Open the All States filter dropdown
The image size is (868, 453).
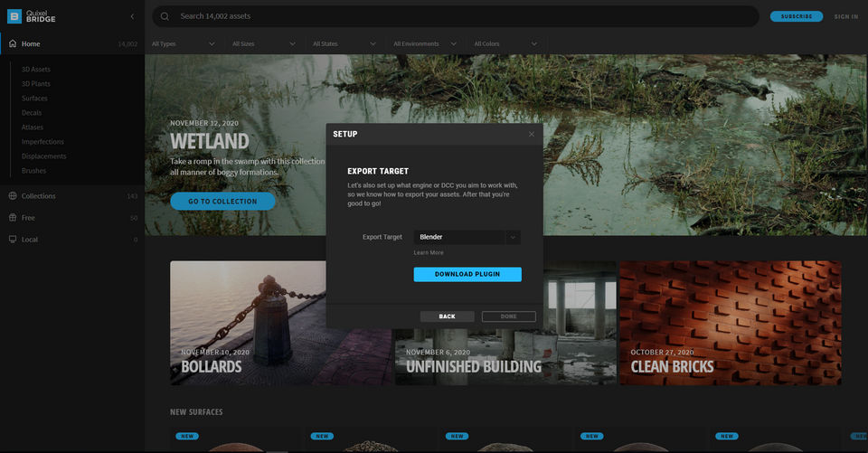pos(344,43)
